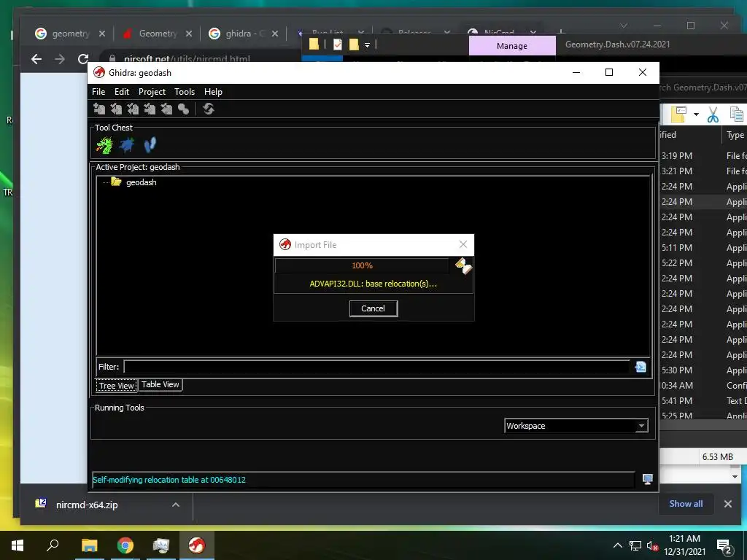The image size is (747, 560).
Task: Click the taskbar search magnifier
Action: pyautogui.click(x=53, y=545)
